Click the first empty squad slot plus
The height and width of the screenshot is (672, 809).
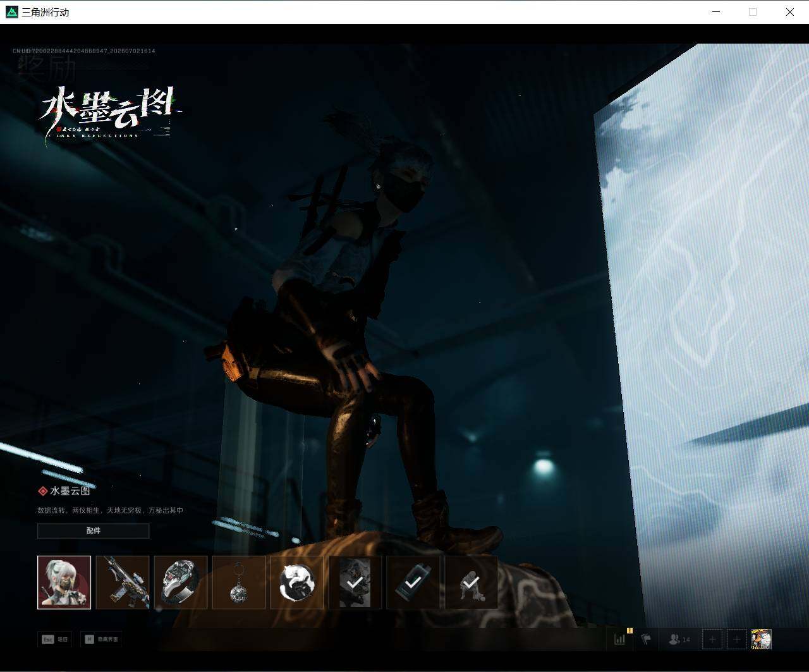[712, 639]
